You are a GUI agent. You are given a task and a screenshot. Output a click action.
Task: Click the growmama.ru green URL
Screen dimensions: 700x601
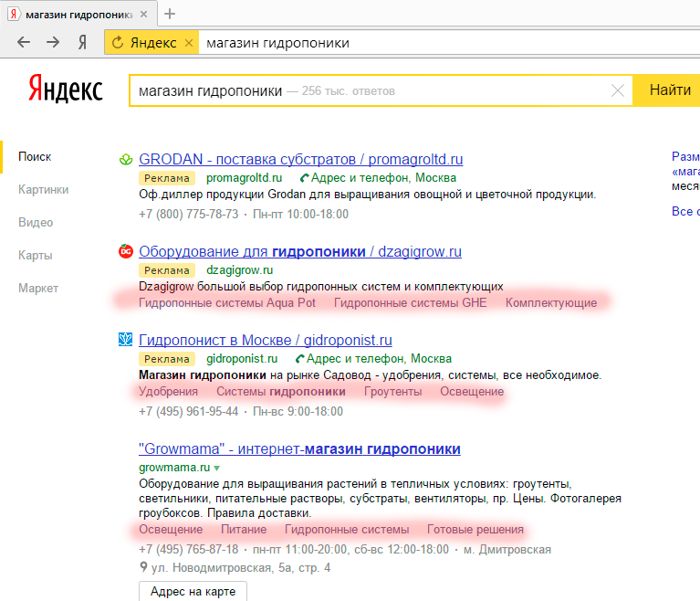(x=174, y=468)
